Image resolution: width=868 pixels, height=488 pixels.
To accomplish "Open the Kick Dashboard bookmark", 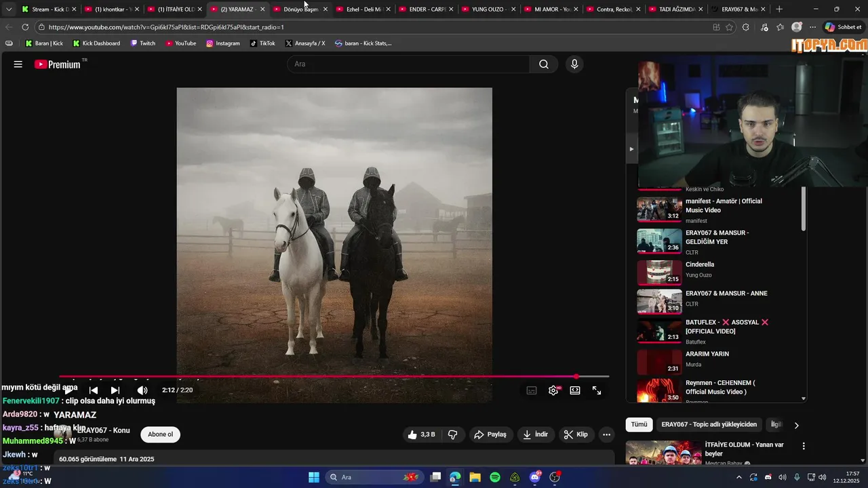I will pyautogui.click(x=96, y=43).
